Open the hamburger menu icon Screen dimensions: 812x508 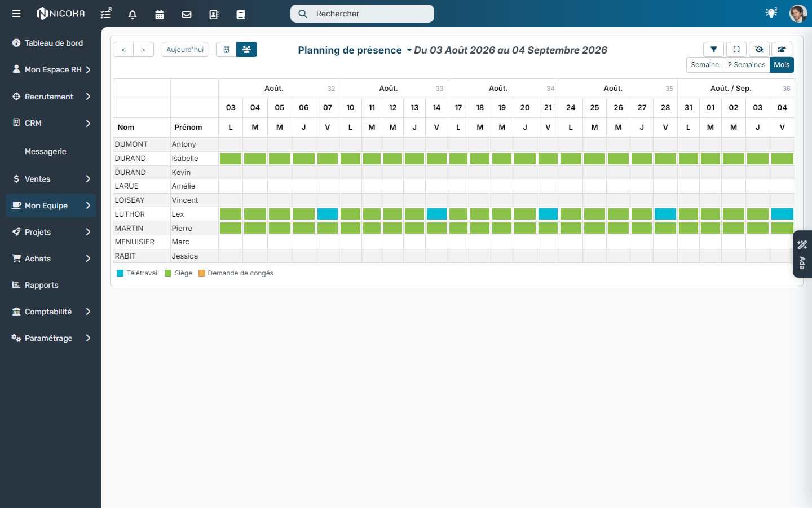point(16,14)
